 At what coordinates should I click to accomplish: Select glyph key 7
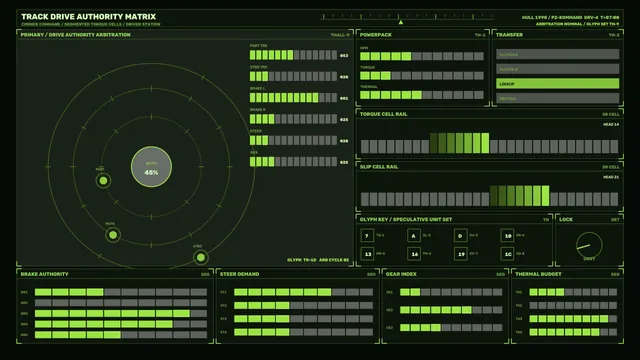click(367, 236)
